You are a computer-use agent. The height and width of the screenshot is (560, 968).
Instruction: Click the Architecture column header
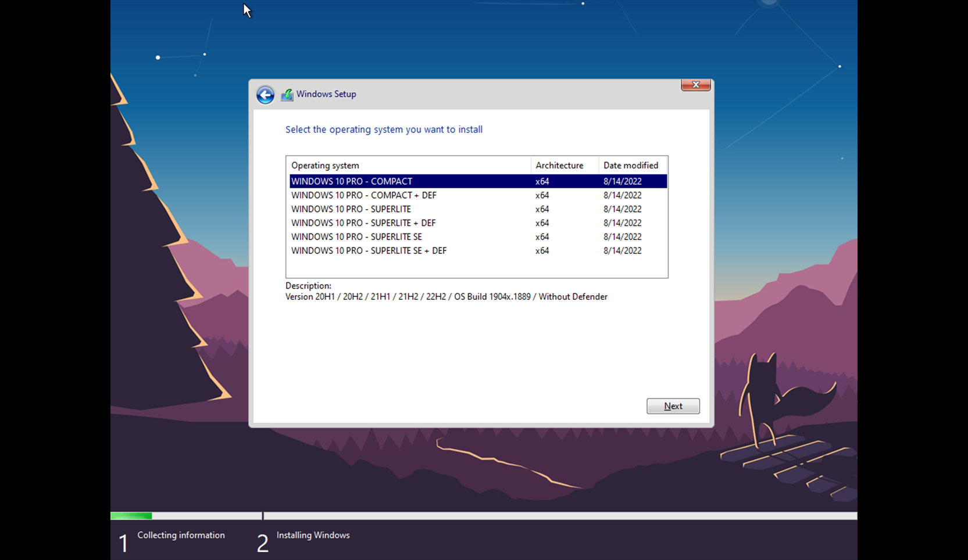point(565,166)
